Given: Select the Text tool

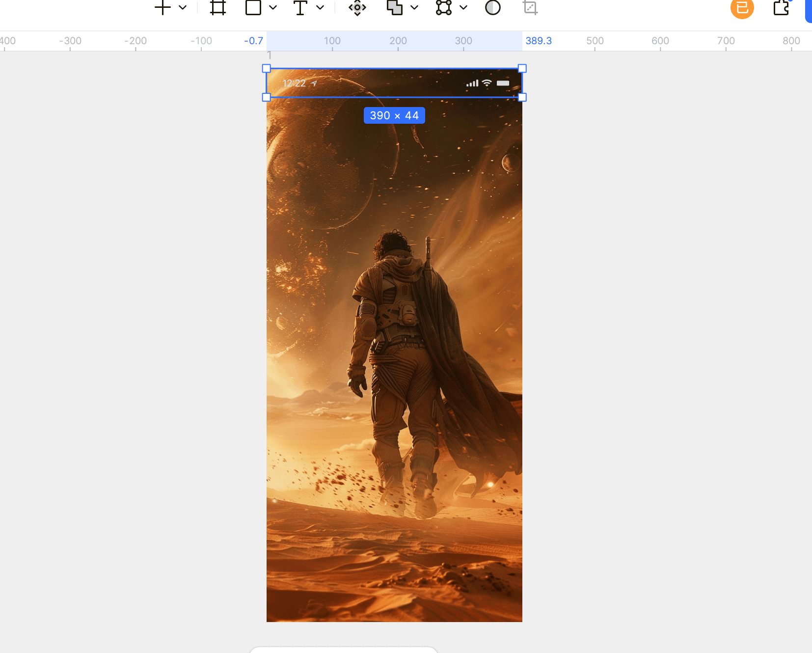Looking at the screenshot, I should tap(300, 7).
